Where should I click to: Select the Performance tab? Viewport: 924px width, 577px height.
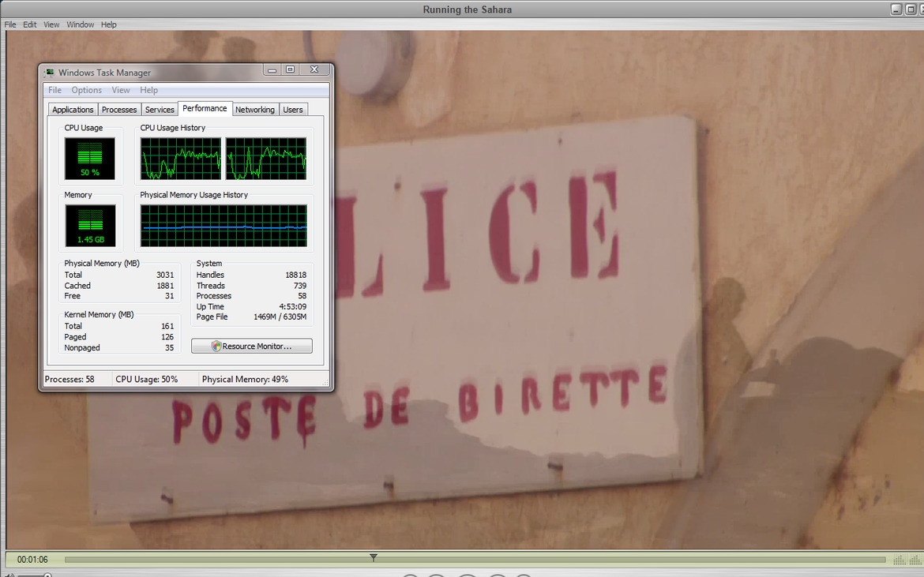[205, 108]
